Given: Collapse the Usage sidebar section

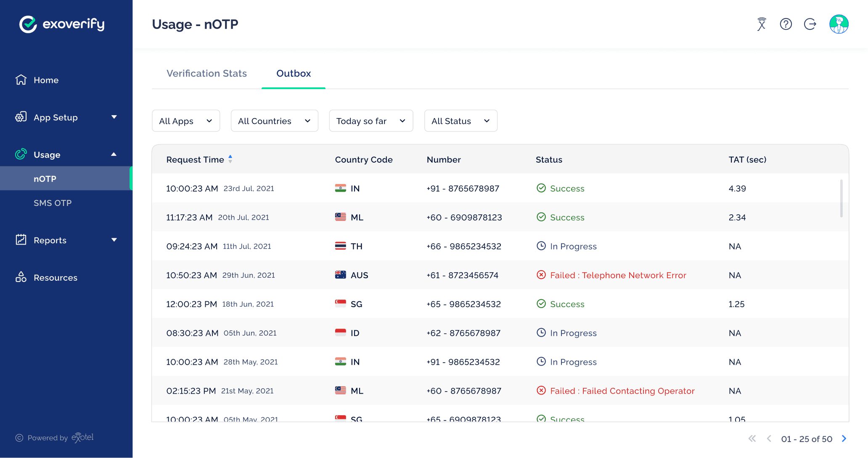Looking at the screenshot, I should click(x=114, y=155).
